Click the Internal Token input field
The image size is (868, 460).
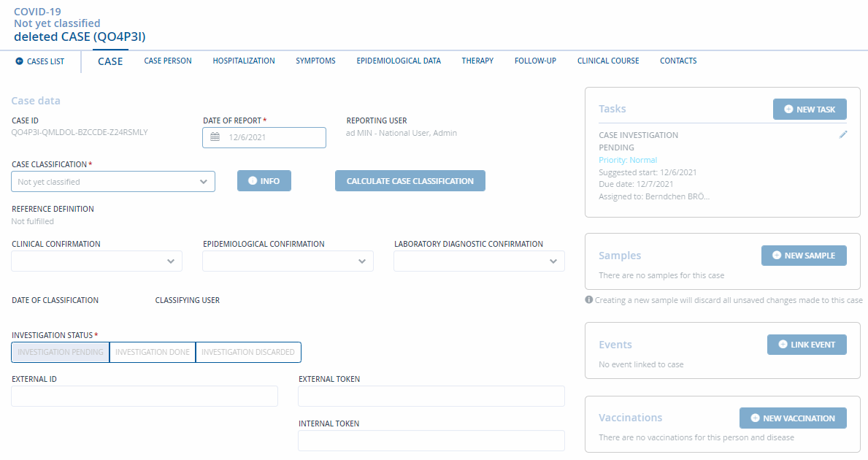pos(431,440)
